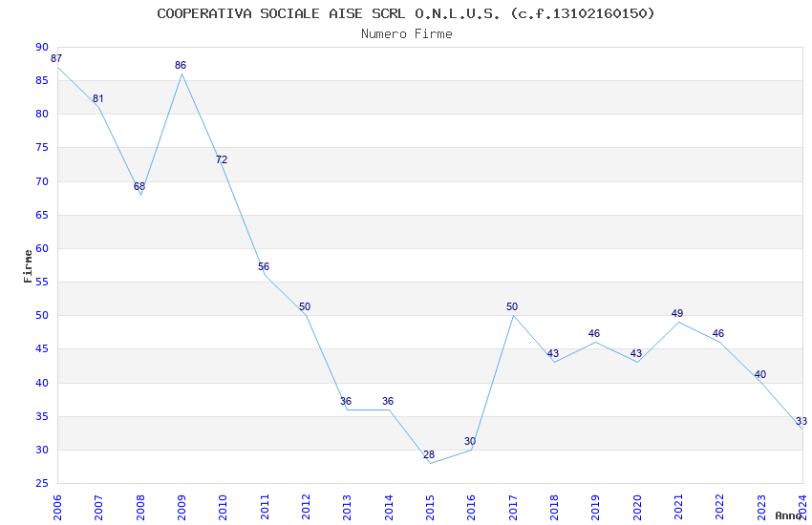Viewport: 812px width, 525px height.
Task: Click the y-axis tick label 30
Action: (x=42, y=450)
